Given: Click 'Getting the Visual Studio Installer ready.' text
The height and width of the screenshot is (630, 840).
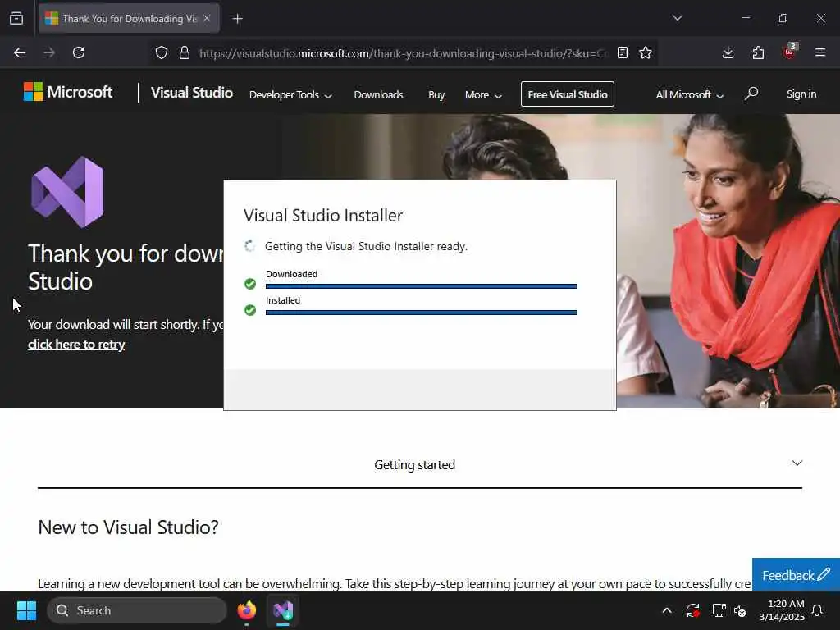Looking at the screenshot, I should tap(367, 246).
